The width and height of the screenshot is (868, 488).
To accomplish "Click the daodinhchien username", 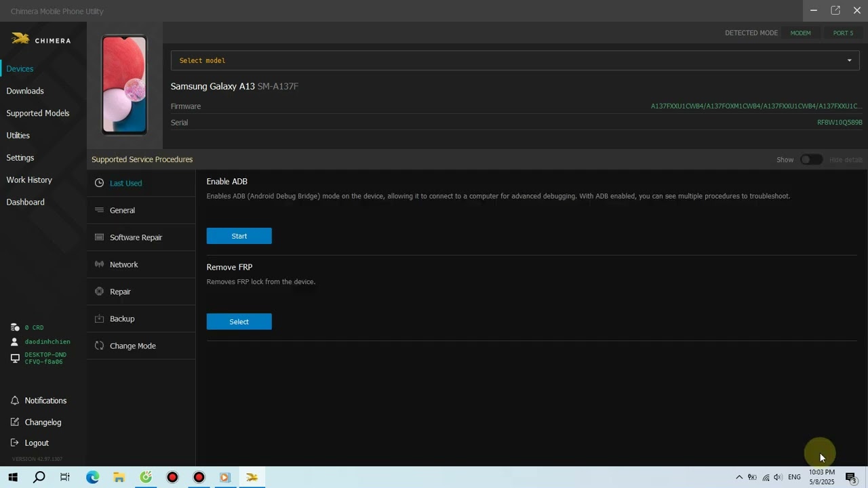I will (47, 342).
